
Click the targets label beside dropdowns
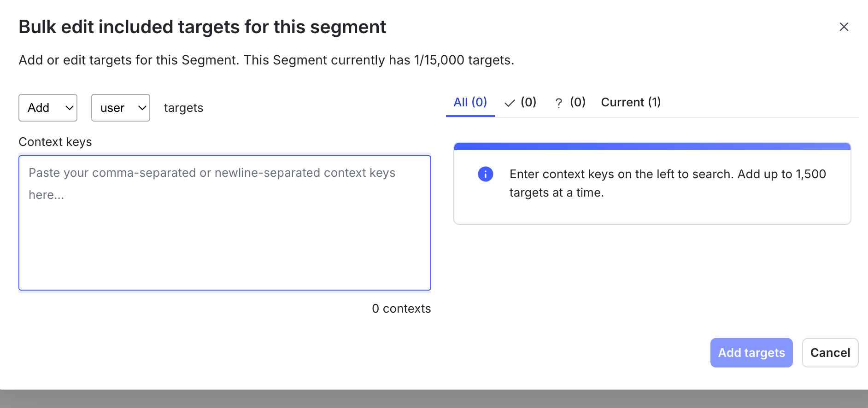click(183, 108)
